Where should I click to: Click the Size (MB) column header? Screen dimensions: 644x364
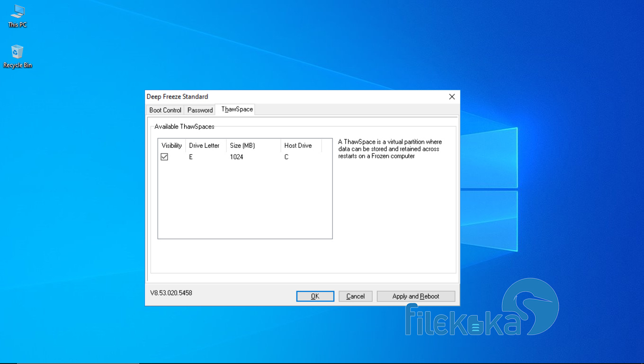tap(253, 146)
